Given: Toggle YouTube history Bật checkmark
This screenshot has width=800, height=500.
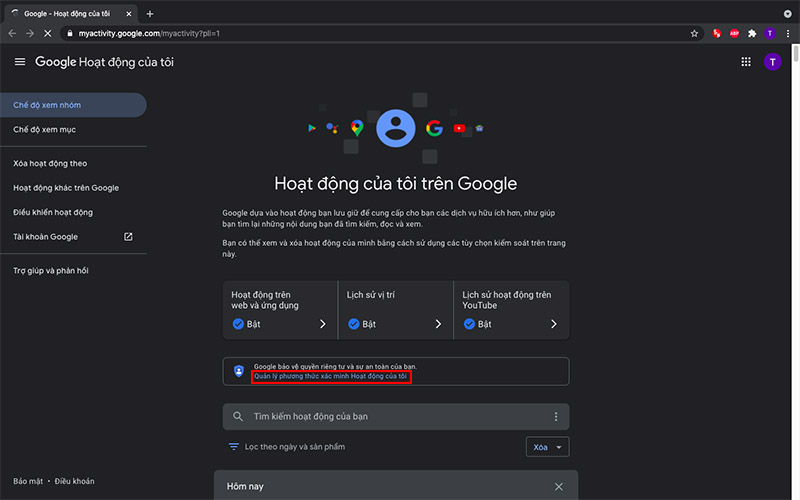Looking at the screenshot, I should coord(469,324).
